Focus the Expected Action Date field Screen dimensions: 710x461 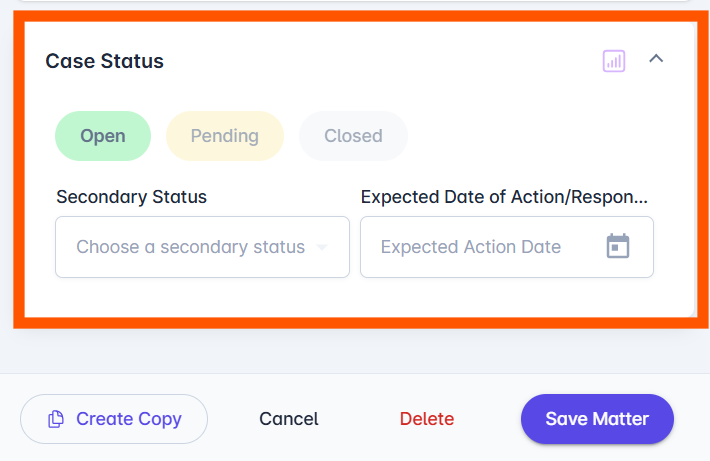(507, 247)
